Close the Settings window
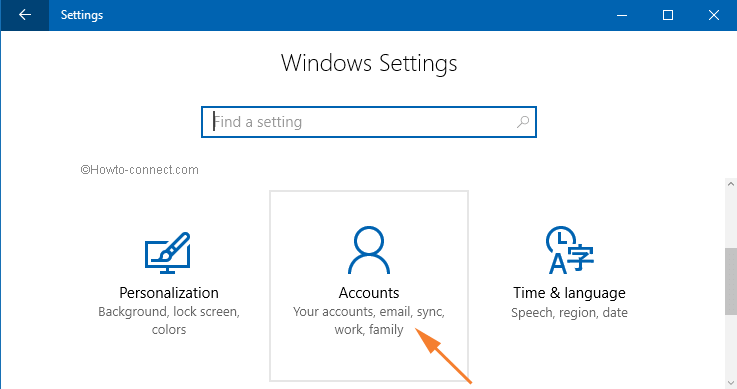 pyautogui.click(x=713, y=15)
